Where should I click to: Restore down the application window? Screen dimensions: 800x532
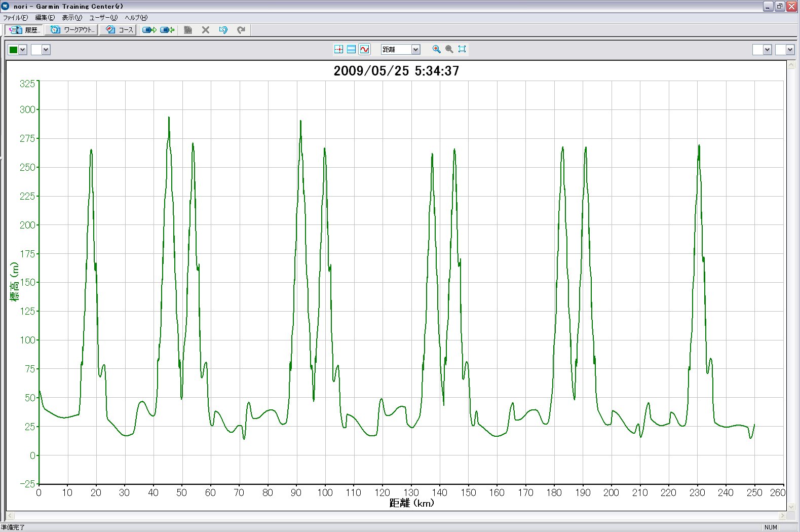(780, 6)
